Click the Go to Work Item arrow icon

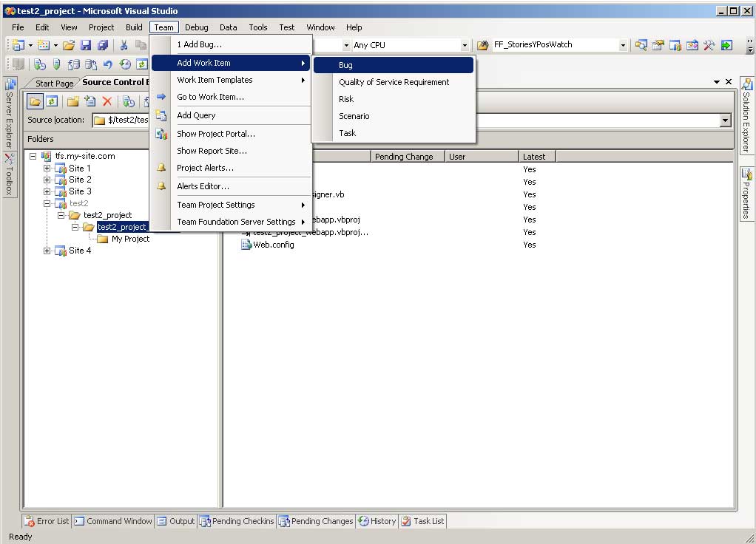pyautogui.click(x=161, y=97)
